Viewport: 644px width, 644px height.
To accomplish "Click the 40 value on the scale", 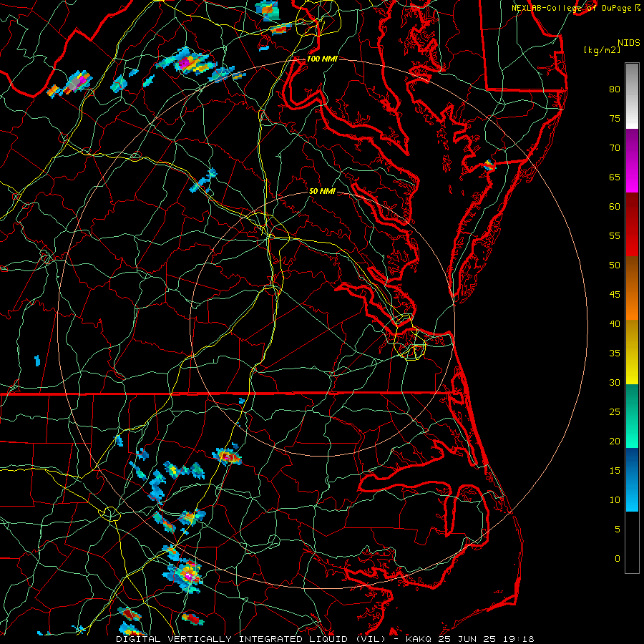I will (x=615, y=323).
